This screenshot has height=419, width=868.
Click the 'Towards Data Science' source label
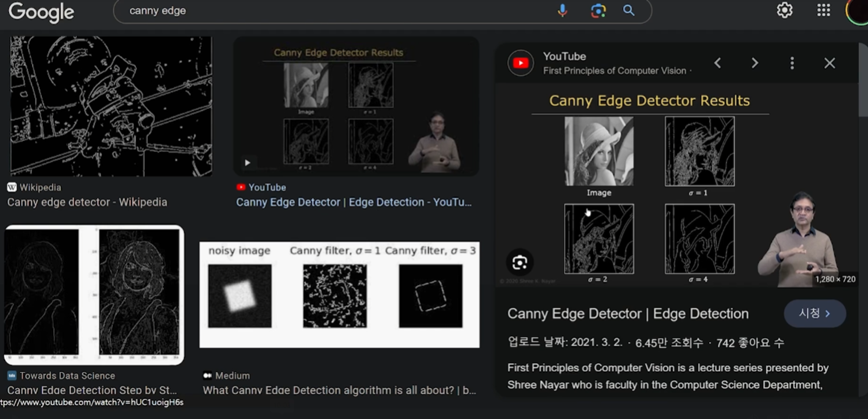[x=67, y=376]
